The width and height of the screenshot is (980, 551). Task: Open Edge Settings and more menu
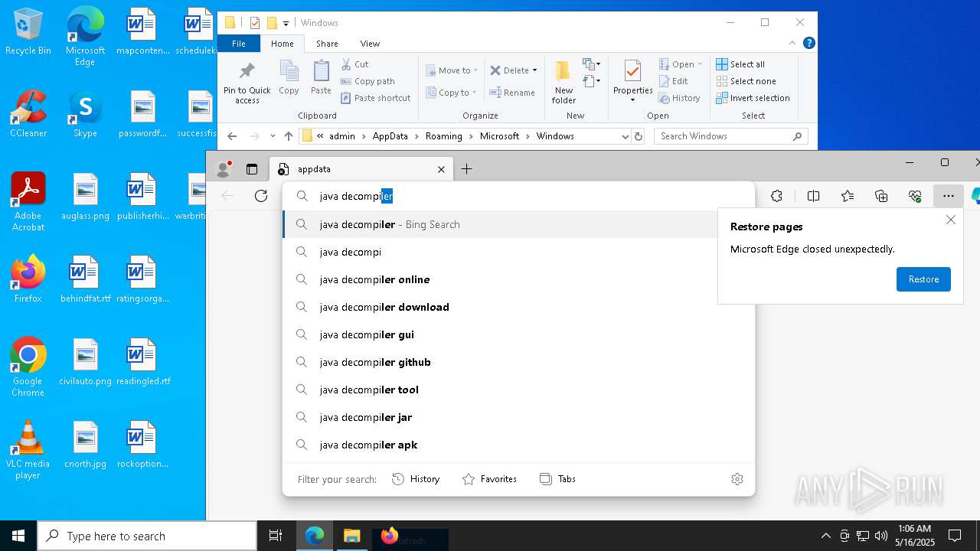coord(949,196)
